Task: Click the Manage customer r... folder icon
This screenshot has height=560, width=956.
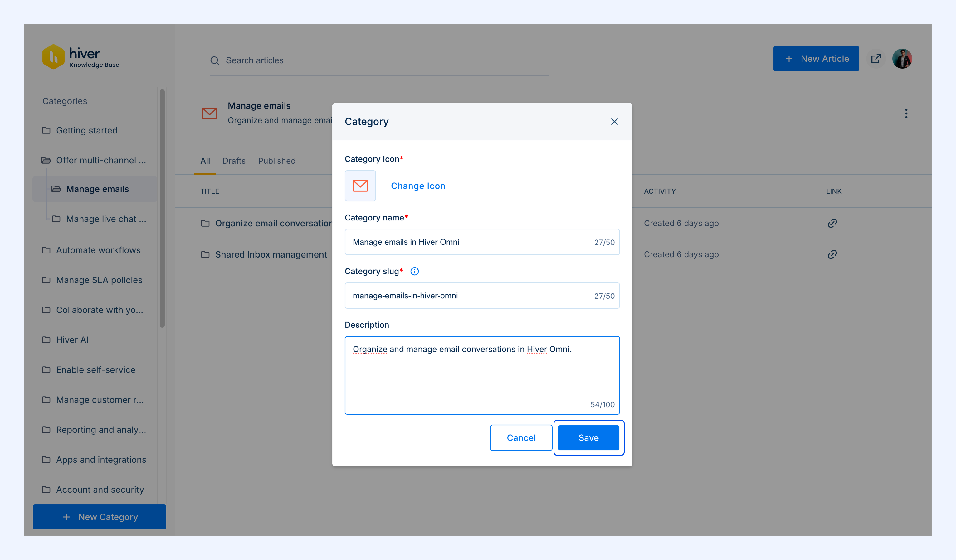Action: [x=46, y=400]
